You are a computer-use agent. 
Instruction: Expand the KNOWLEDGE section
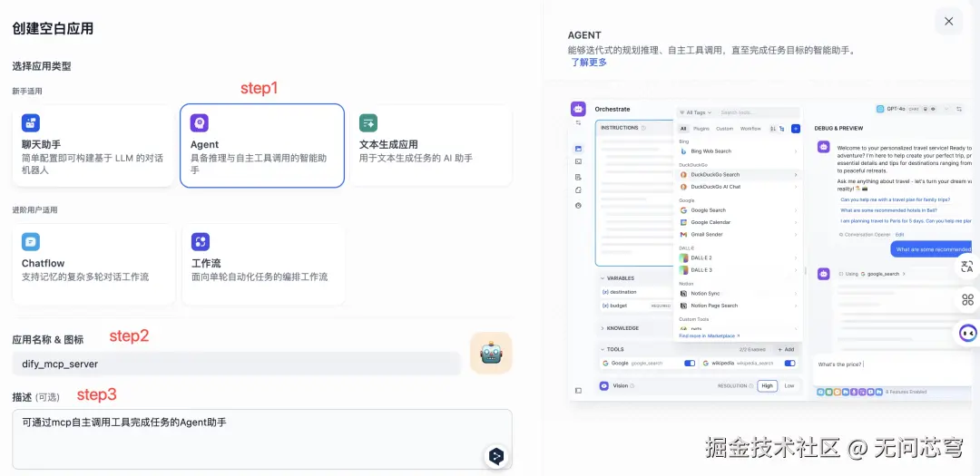point(620,328)
